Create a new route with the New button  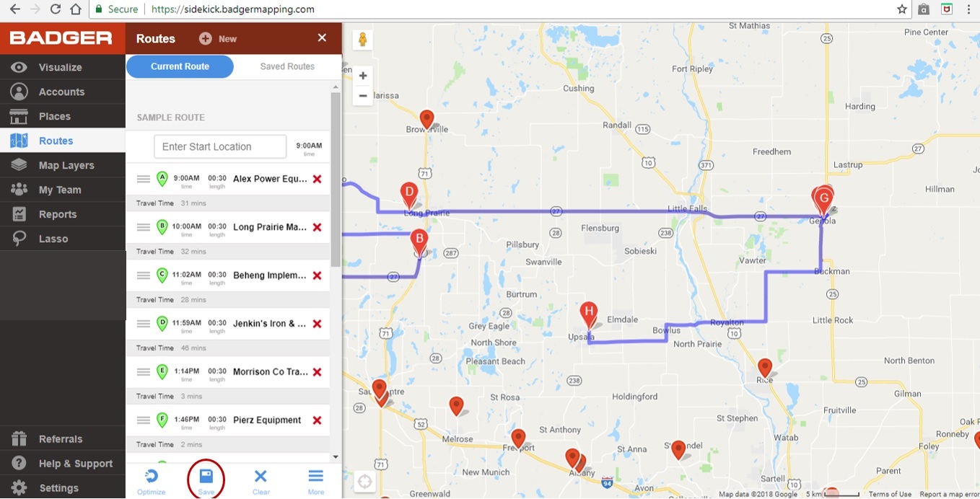218,38
